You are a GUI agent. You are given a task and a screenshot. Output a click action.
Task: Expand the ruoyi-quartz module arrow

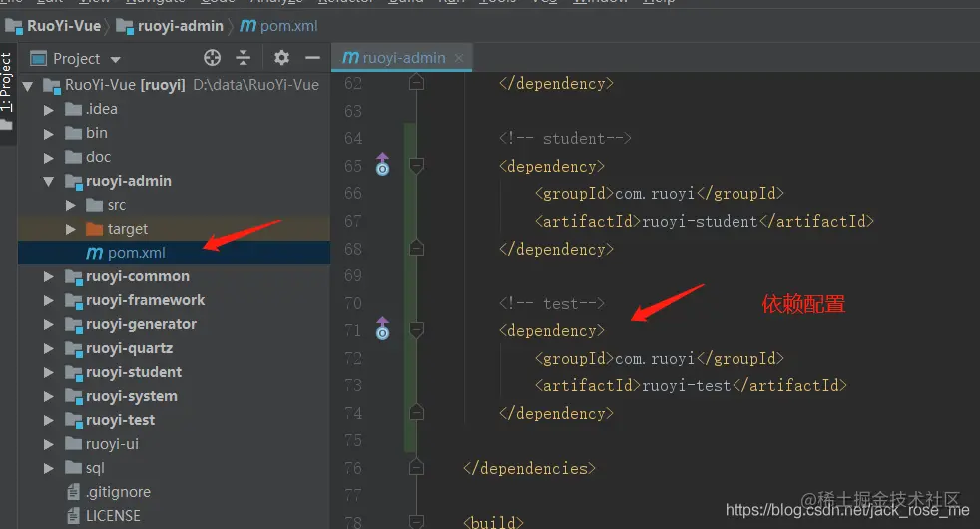click(x=49, y=349)
